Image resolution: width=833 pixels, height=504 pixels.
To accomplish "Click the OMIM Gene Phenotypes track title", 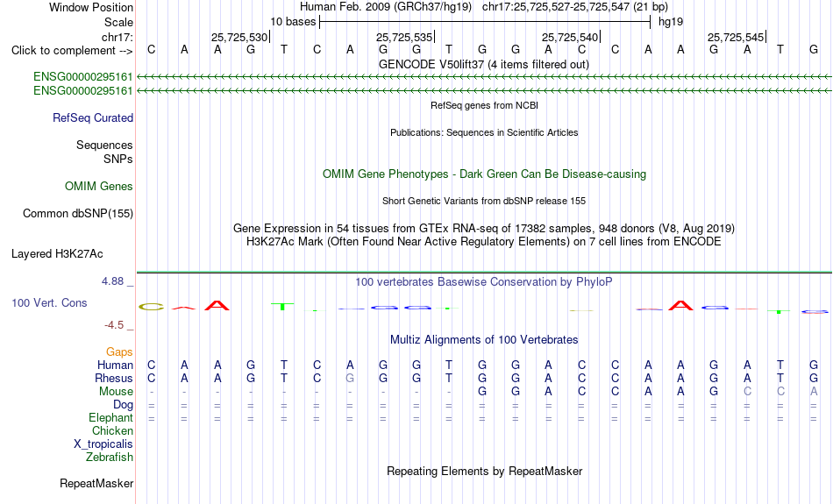I will [x=485, y=174].
